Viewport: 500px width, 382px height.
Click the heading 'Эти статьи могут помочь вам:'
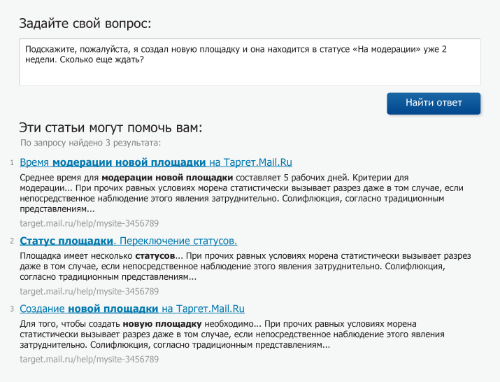coord(111,128)
